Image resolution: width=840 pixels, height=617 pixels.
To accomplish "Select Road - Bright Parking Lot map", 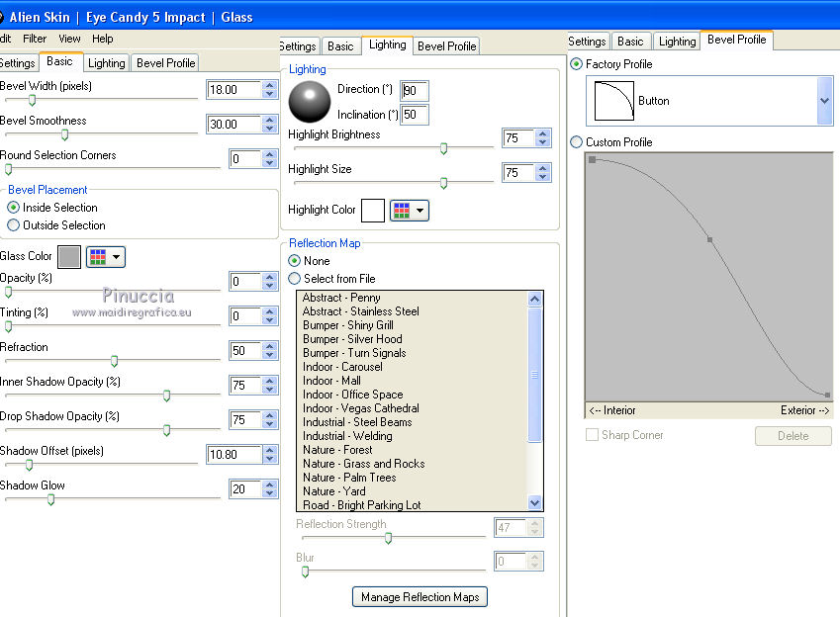I will coord(361,505).
